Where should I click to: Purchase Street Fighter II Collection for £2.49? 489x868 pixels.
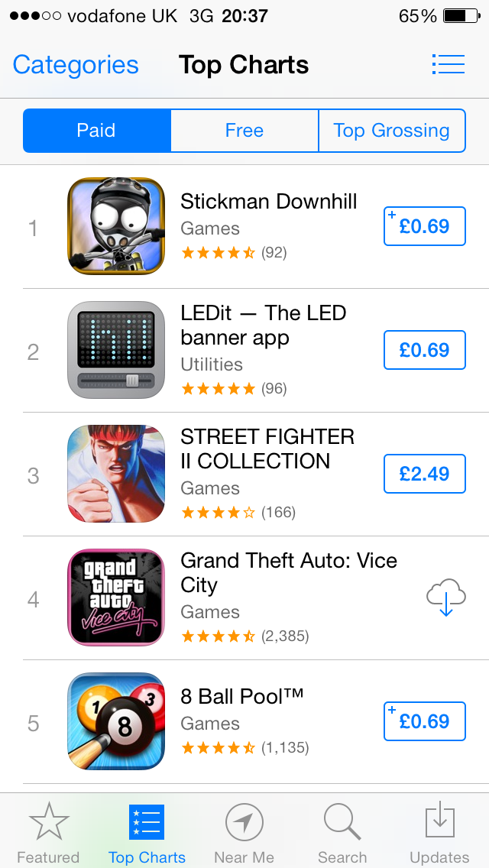click(424, 474)
